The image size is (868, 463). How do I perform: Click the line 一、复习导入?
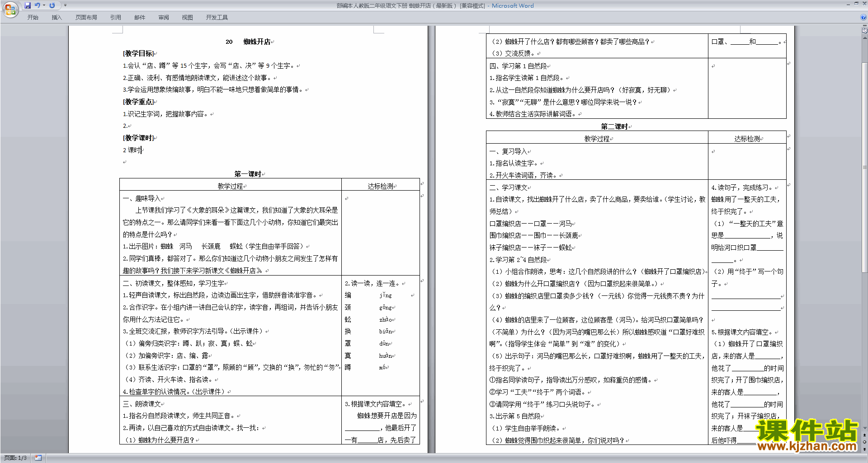[x=508, y=151]
